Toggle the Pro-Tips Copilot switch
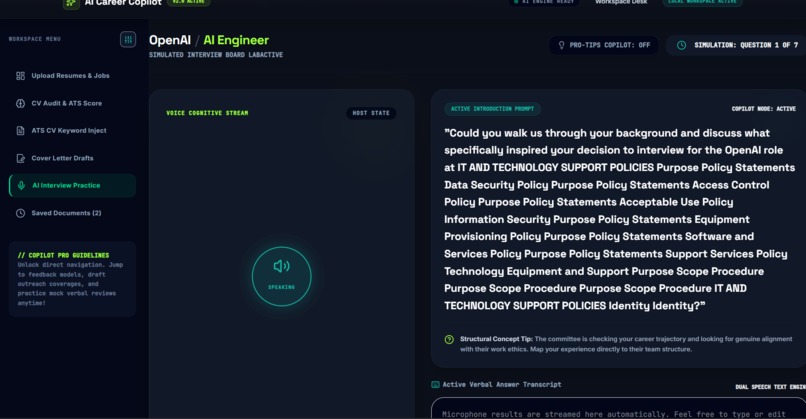Screen dimensions: 806x419 [603, 45]
